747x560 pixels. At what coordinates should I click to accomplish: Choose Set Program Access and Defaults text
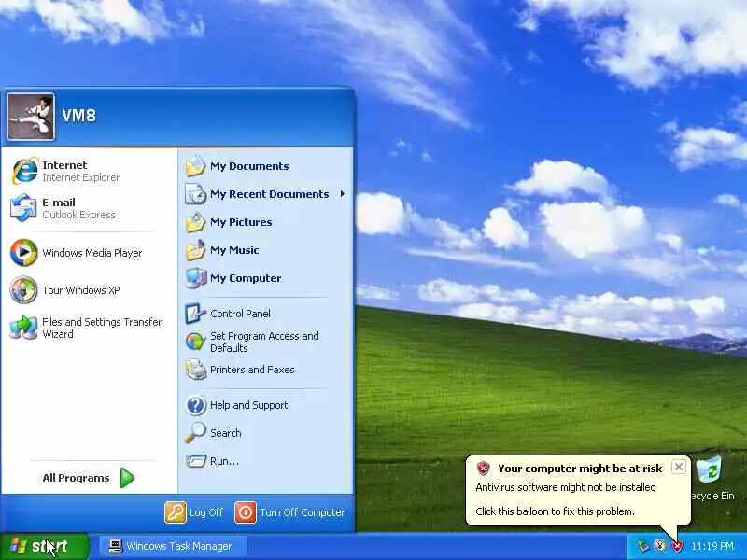(x=264, y=342)
